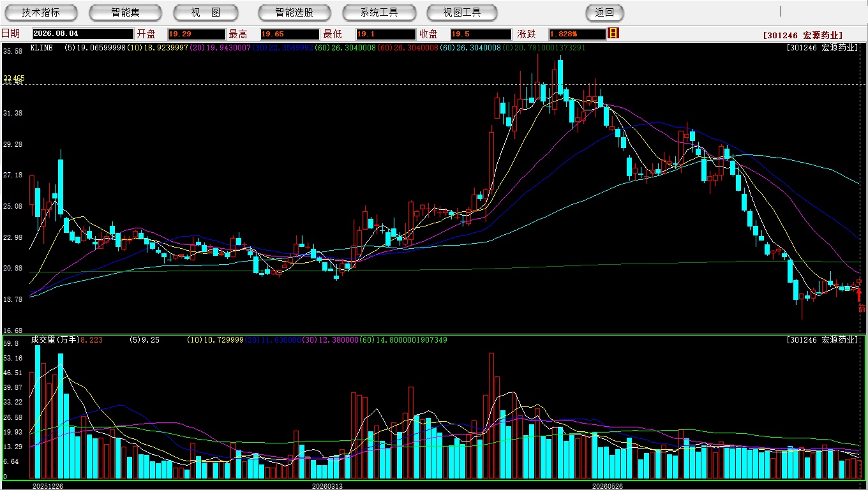This screenshot has width=868, height=490.
Task: Click the 视图工具 button
Action: click(x=463, y=12)
